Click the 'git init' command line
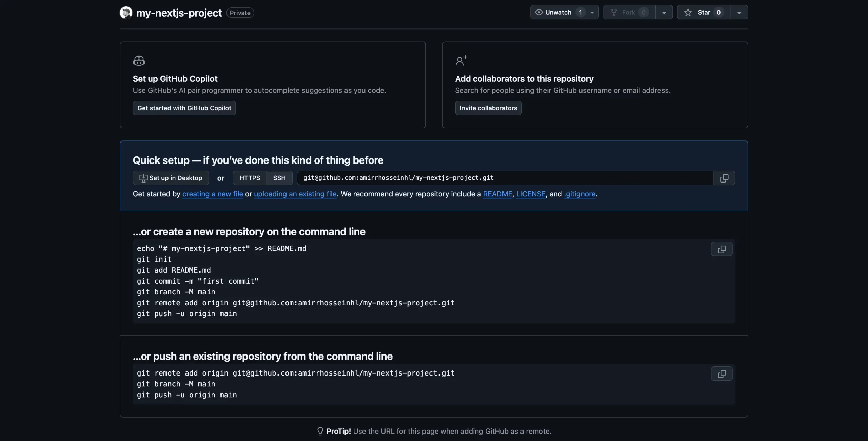This screenshot has height=441, width=868. 154,259
